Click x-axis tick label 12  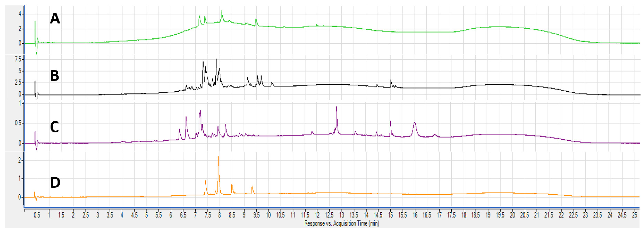[x=317, y=215]
